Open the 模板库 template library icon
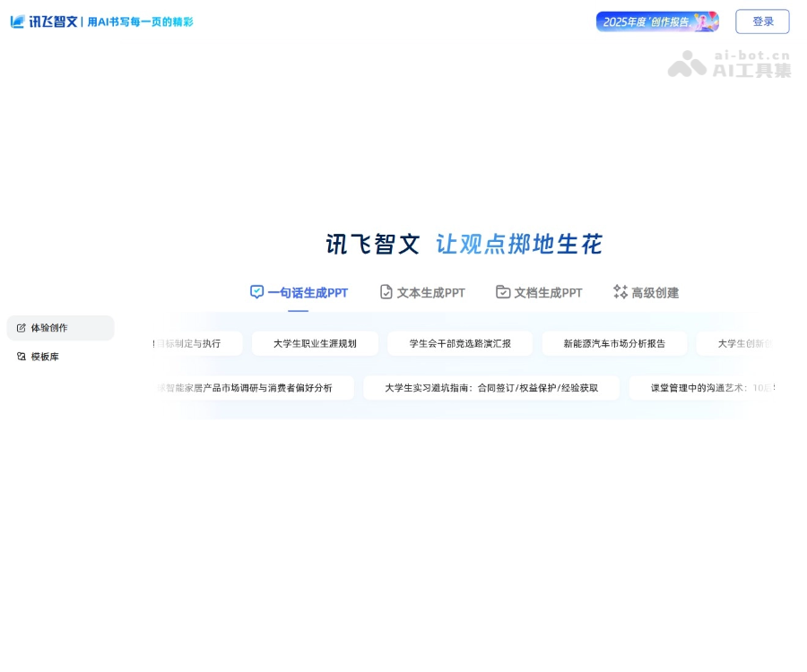 coord(20,357)
